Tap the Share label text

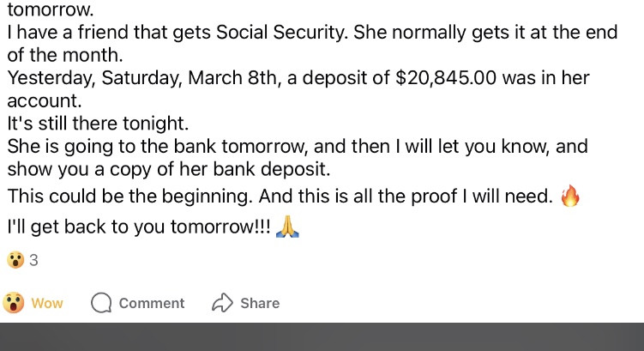point(259,303)
